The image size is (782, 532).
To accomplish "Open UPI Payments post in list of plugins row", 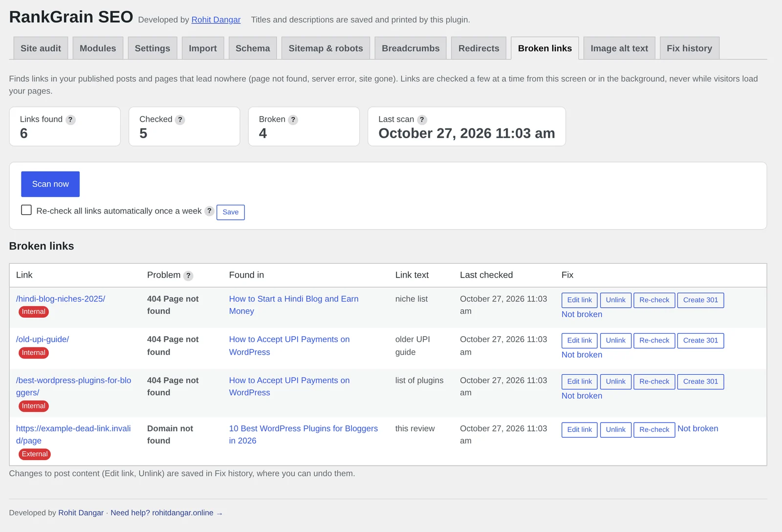I will click(289, 386).
